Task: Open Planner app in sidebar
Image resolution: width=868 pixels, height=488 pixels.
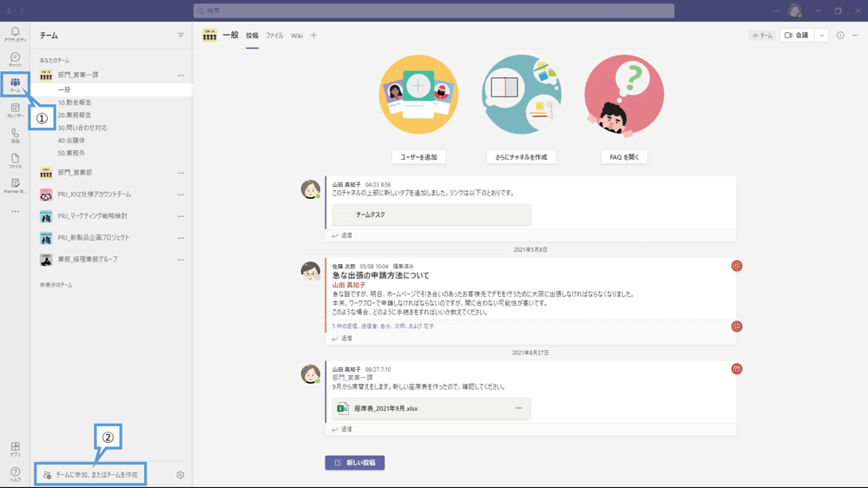Action: click(x=15, y=186)
